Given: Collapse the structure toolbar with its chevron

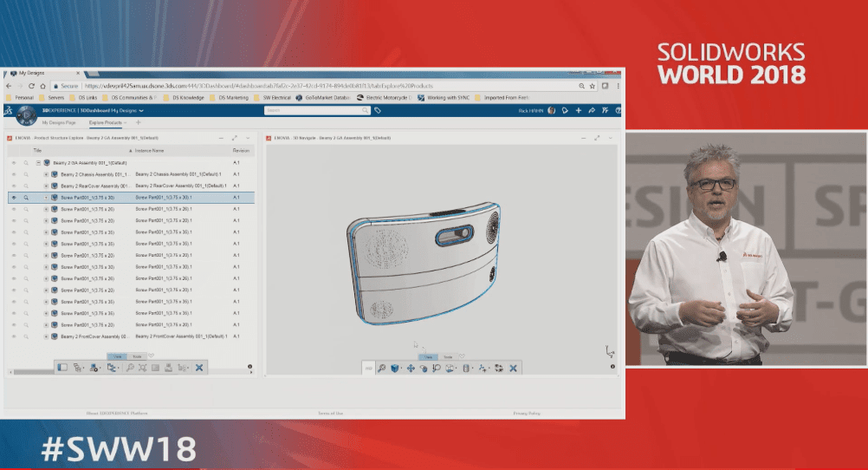Looking at the screenshot, I should pos(151,356).
